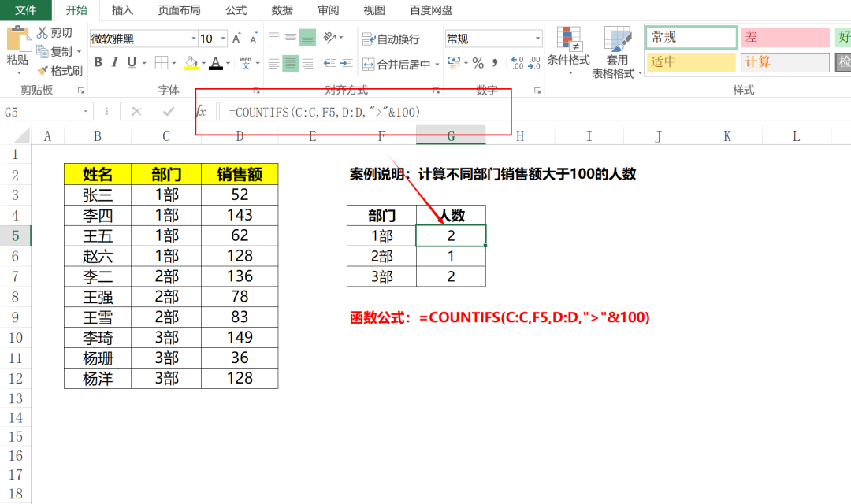Decrease the cell indent

329,64
